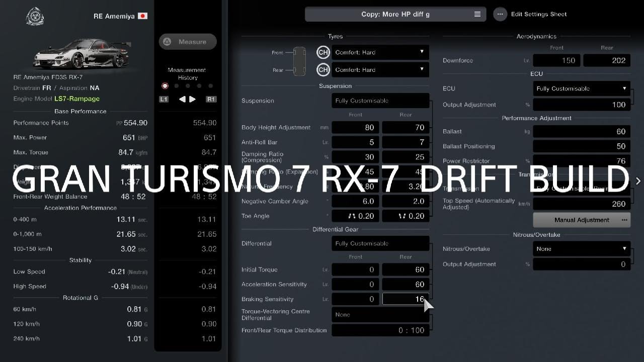644x362 pixels.
Task: Select rear compression damping value 25
Action: point(406,157)
